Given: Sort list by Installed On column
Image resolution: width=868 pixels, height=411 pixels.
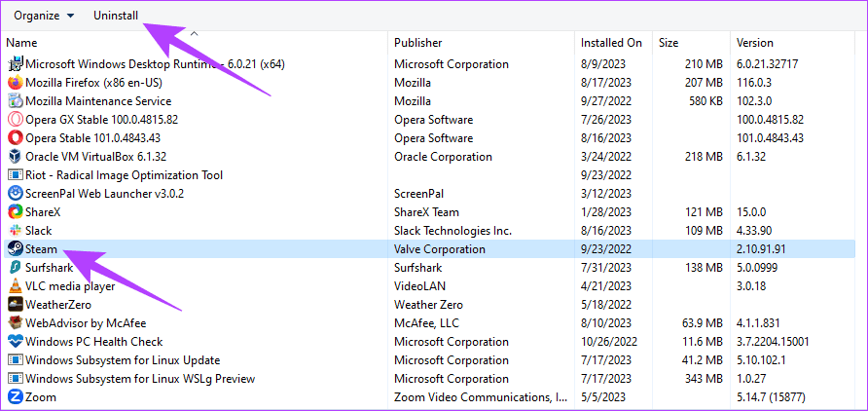Looking at the screenshot, I should click(x=613, y=43).
